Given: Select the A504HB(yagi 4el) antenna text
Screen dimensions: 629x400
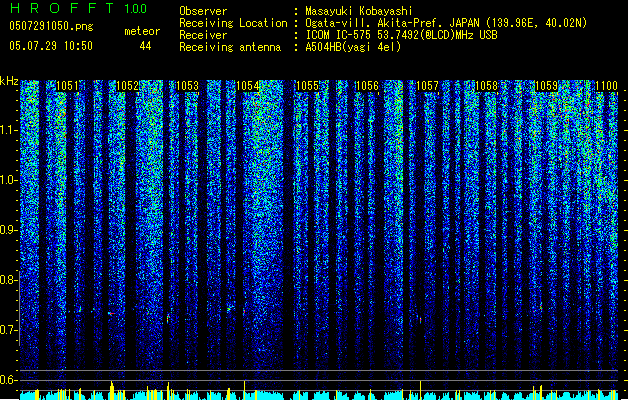Looking at the screenshot, I should [353, 47].
